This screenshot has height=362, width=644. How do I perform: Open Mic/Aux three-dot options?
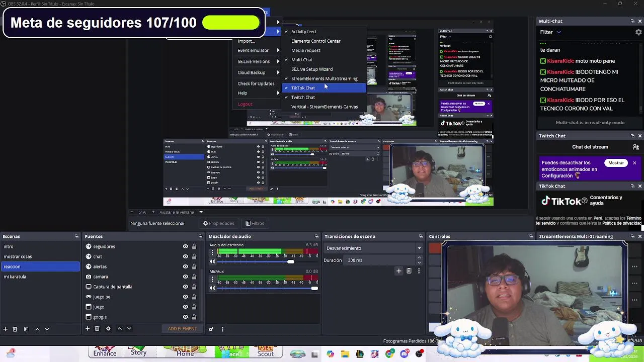point(212,279)
